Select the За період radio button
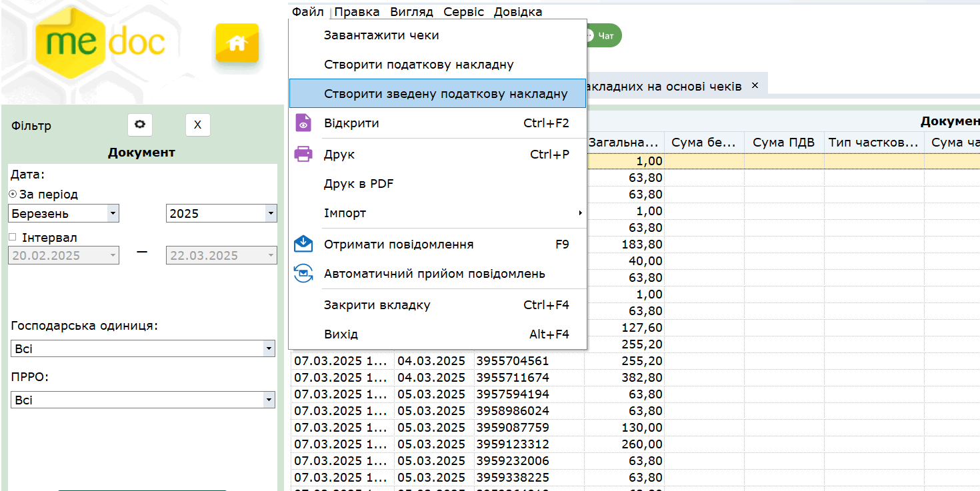 13,195
